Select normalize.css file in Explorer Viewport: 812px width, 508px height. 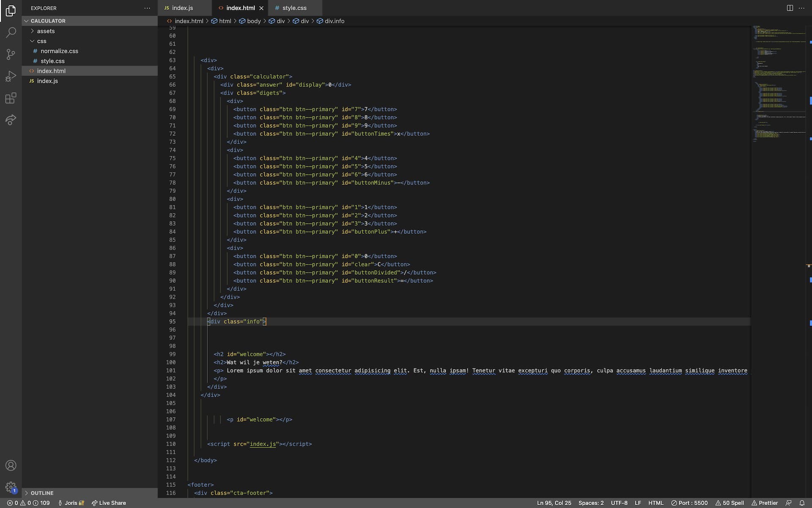[59, 50]
